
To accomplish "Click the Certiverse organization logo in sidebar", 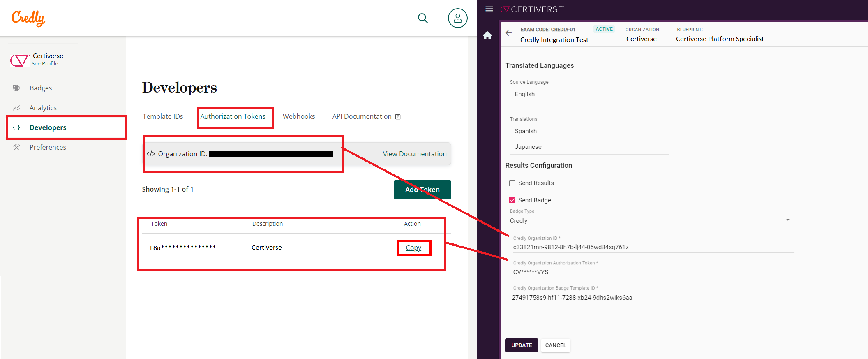I will 19,60.
